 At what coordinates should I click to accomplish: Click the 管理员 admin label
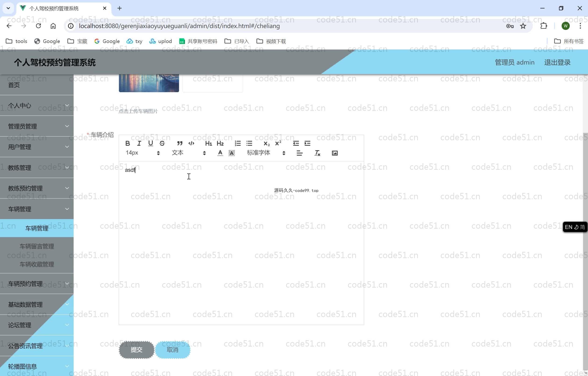point(515,62)
